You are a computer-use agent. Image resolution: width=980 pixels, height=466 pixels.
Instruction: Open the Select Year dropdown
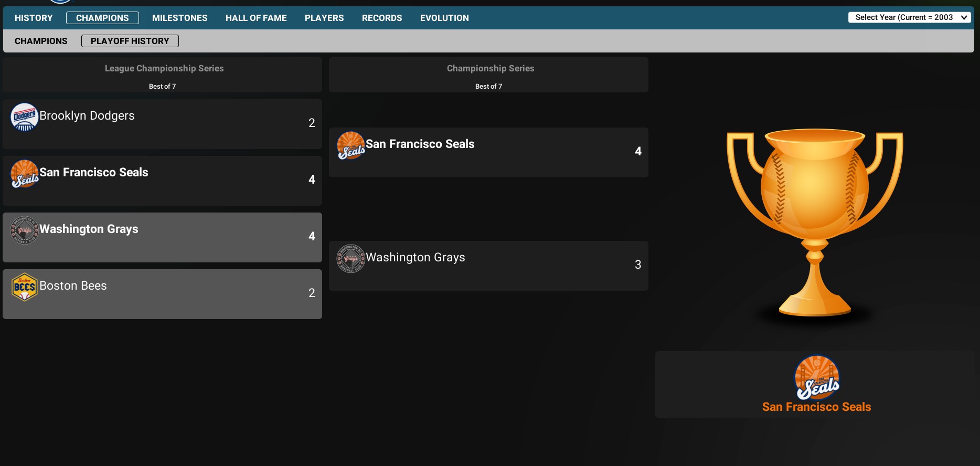pos(910,17)
